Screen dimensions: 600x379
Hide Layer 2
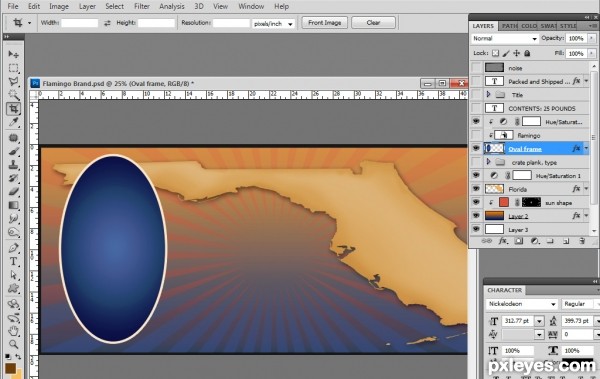pyautogui.click(x=476, y=216)
